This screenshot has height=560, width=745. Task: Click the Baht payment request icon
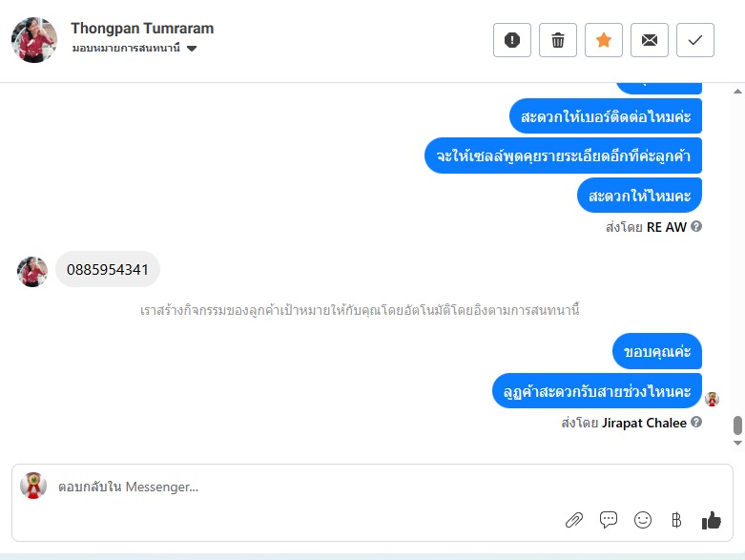pyautogui.click(x=676, y=520)
